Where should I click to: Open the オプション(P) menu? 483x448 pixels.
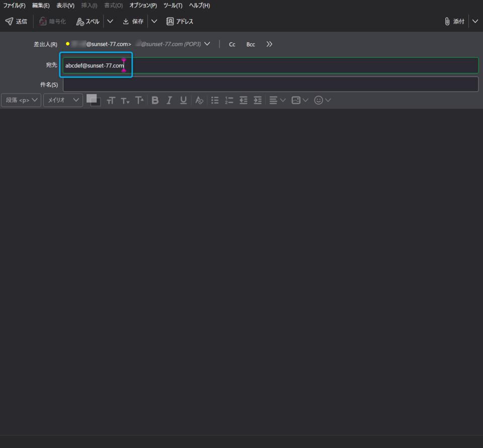tap(143, 6)
